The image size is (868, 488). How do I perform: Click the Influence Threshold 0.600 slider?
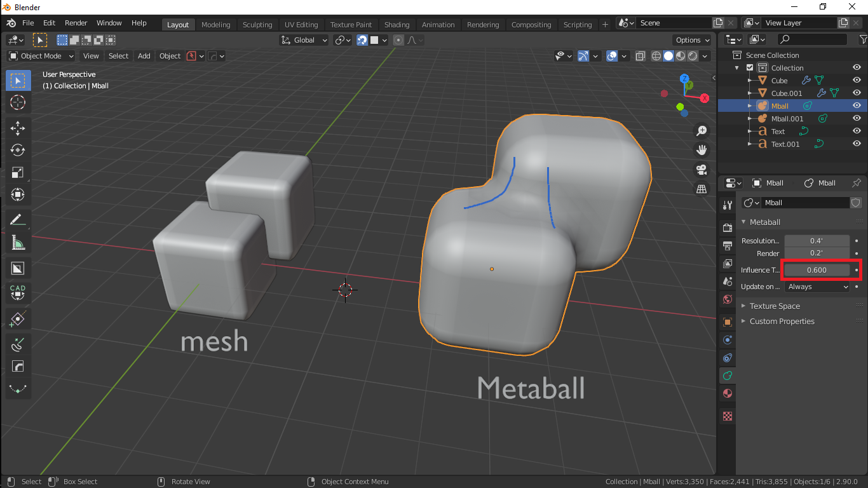(817, 270)
